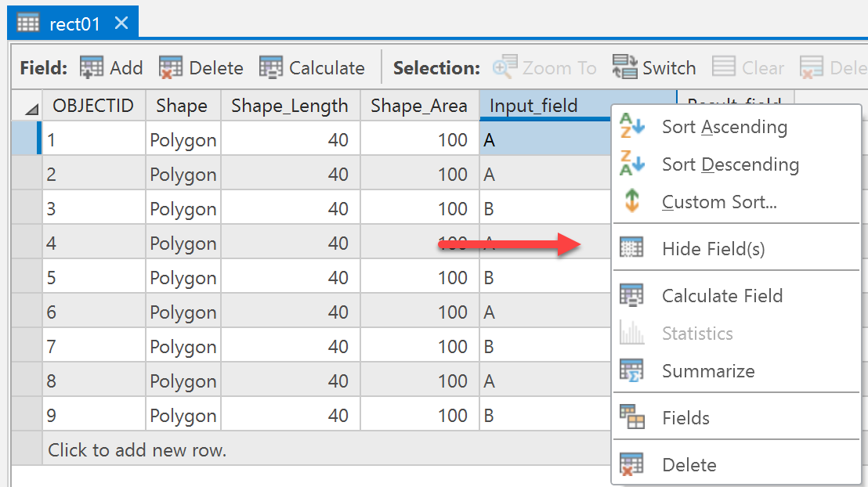This screenshot has height=487, width=868.
Task: Click the table corner select-all triangle
Action: pyautogui.click(x=31, y=109)
